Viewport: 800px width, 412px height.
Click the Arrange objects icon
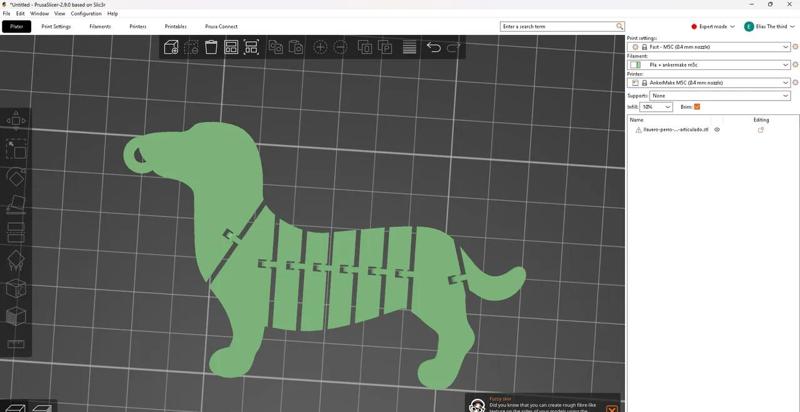pyautogui.click(x=231, y=47)
